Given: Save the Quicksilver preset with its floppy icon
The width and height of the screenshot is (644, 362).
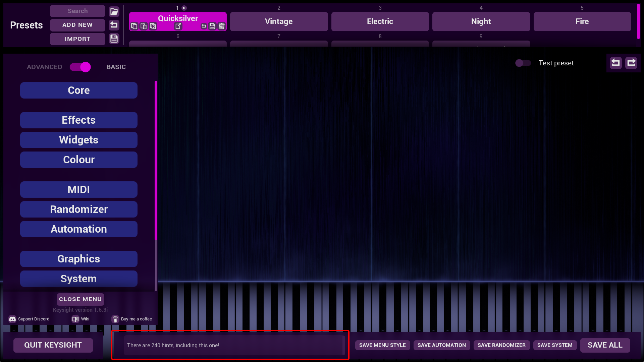Looking at the screenshot, I should [x=212, y=26].
